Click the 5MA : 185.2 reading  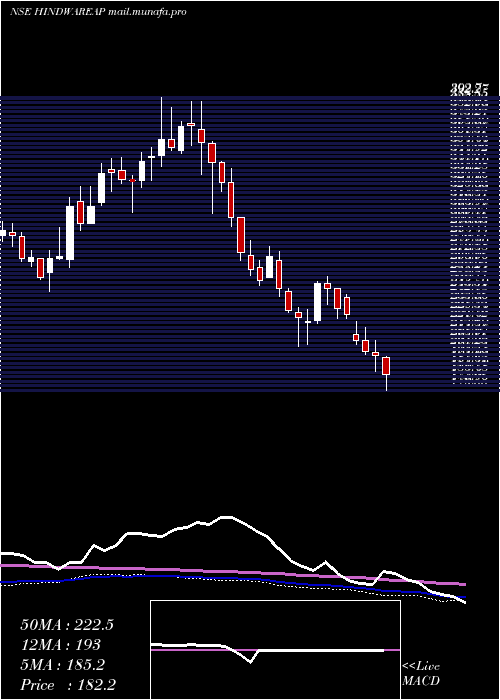click(62, 665)
